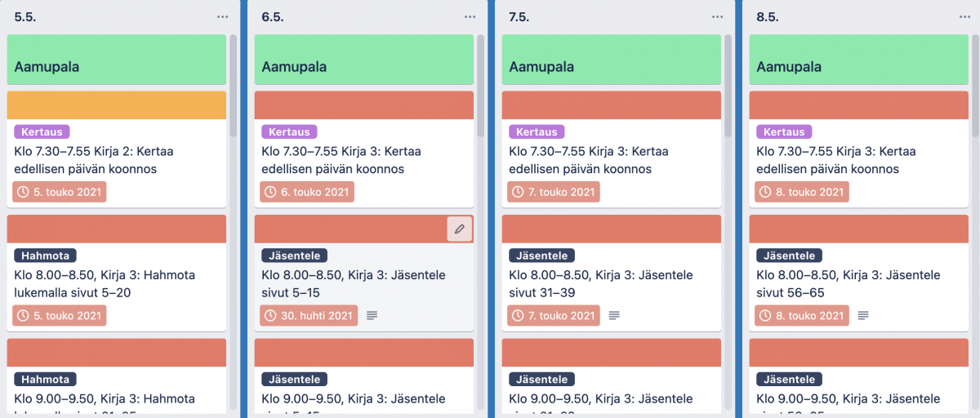980x418 pixels.
Task: Click the description icon on the 6.5. Jäsentele card
Action: coord(372,315)
